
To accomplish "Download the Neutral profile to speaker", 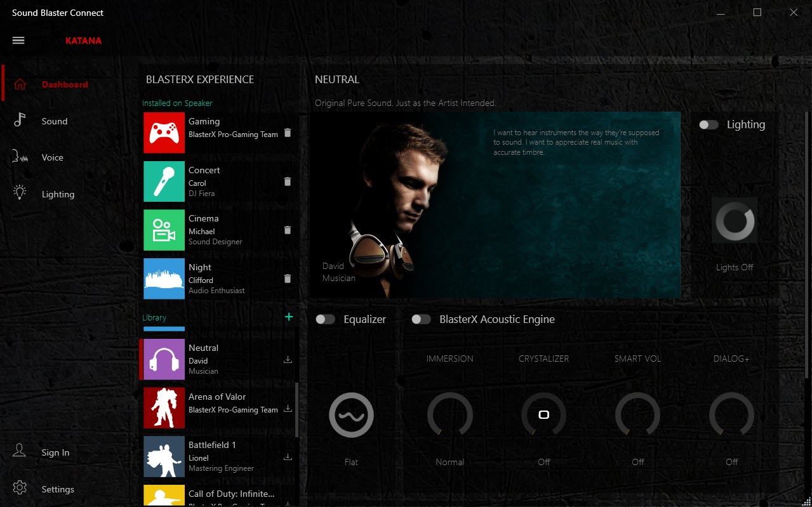I will point(288,360).
